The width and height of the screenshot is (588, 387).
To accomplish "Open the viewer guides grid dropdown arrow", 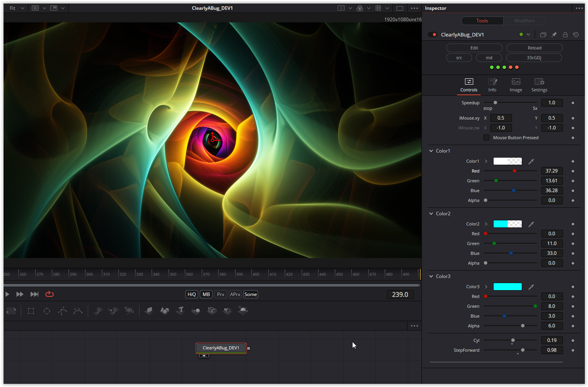I will [x=387, y=8].
